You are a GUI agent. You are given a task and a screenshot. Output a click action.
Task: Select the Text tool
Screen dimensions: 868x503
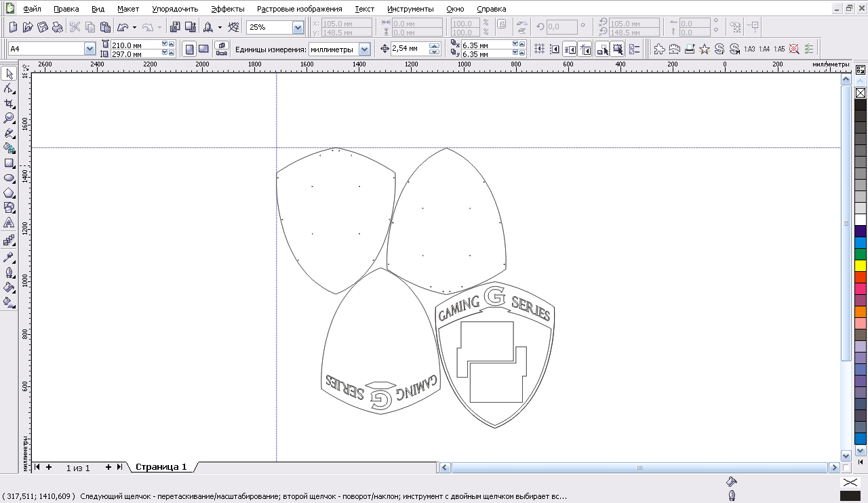[x=9, y=223]
